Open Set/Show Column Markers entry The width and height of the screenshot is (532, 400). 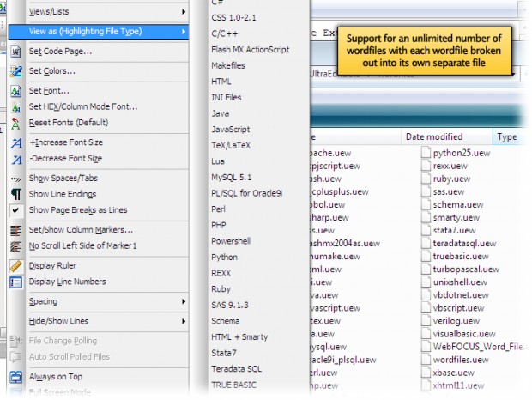81,230
